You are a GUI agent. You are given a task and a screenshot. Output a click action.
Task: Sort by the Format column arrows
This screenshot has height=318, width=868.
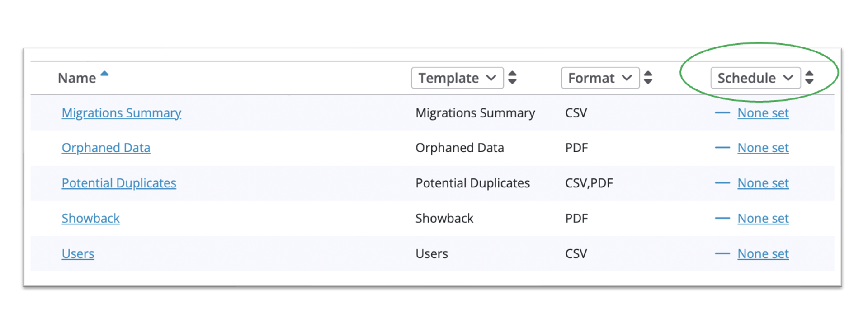point(648,78)
